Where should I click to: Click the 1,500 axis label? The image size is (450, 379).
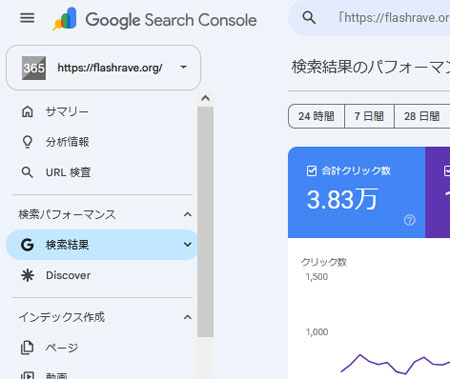[x=317, y=277]
